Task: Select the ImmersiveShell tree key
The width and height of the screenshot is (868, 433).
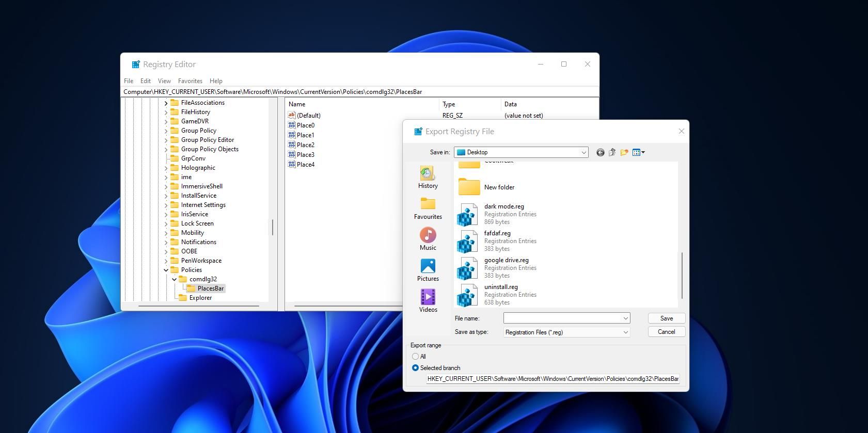Action: pos(201,186)
